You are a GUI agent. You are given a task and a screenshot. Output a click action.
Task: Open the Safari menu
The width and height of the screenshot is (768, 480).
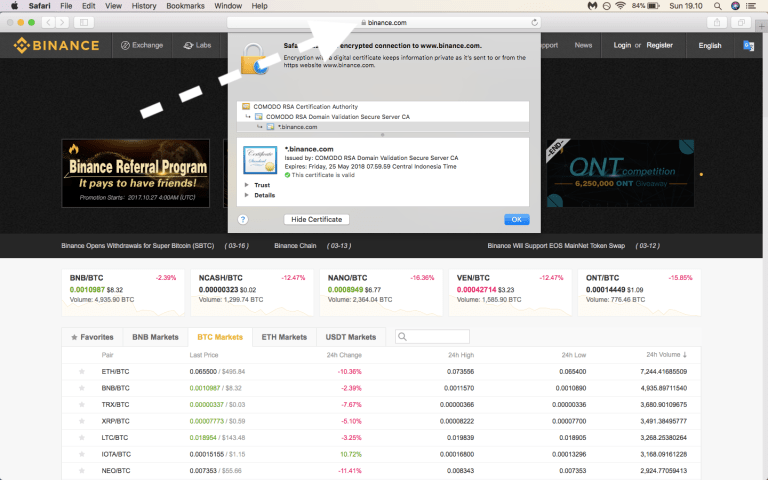(39, 6)
